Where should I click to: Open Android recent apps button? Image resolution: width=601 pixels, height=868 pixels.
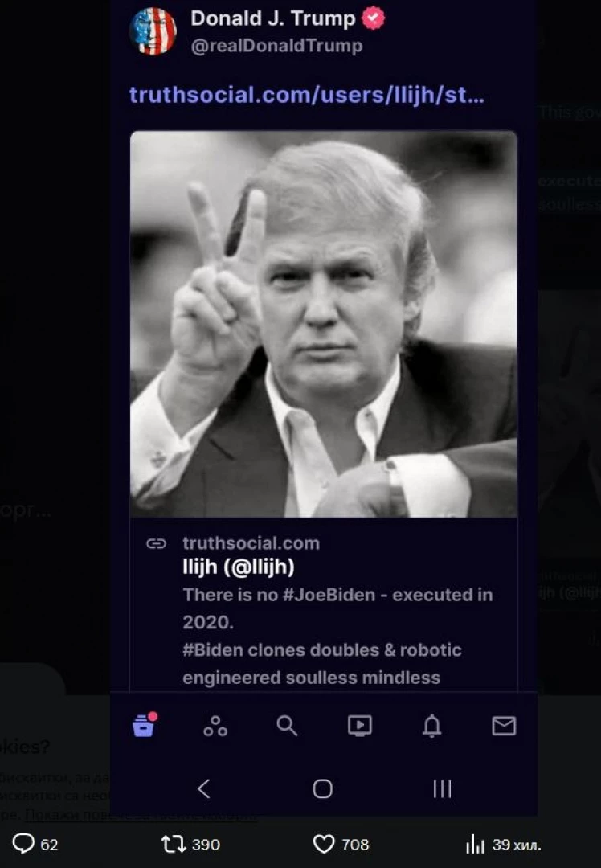pyautogui.click(x=442, y=788)
